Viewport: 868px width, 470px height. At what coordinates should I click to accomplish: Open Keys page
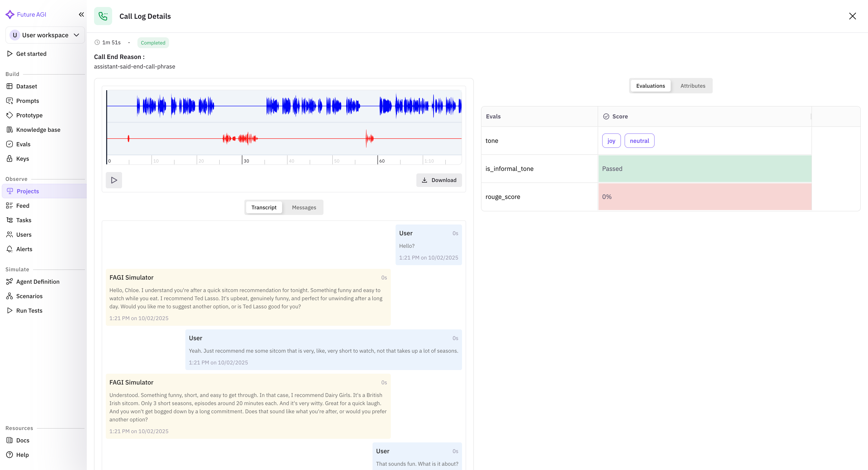22,159
